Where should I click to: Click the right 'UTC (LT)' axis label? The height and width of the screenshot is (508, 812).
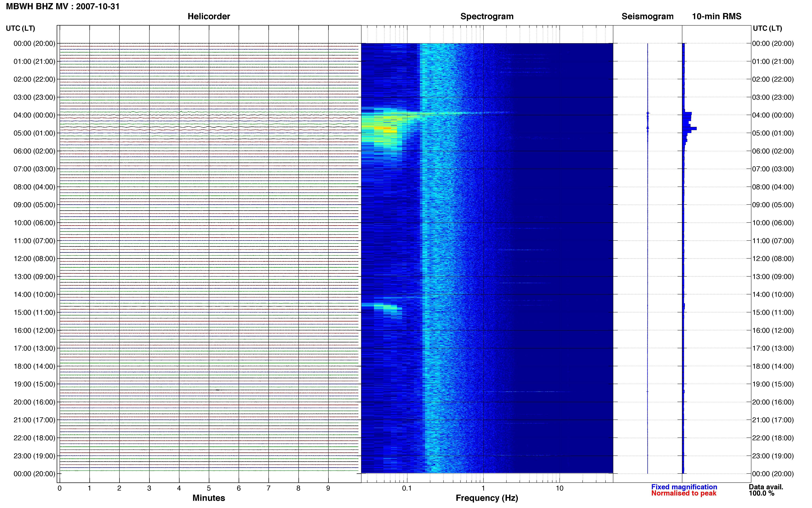[x=767, y=28]
